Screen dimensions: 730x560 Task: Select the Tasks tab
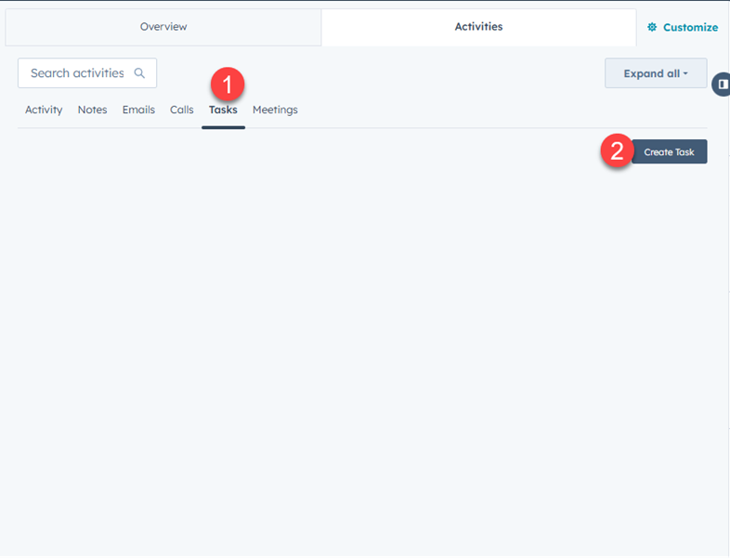(x=223, y=110)
